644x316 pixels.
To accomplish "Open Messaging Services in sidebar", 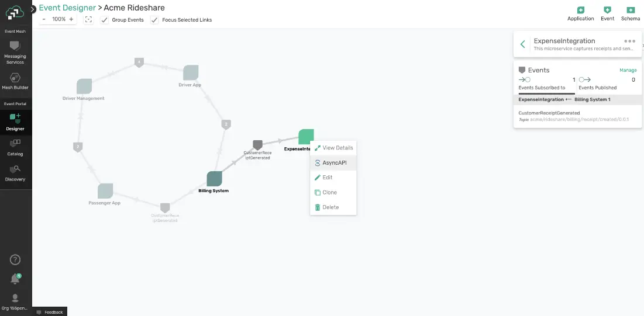I will pos(15,51).
